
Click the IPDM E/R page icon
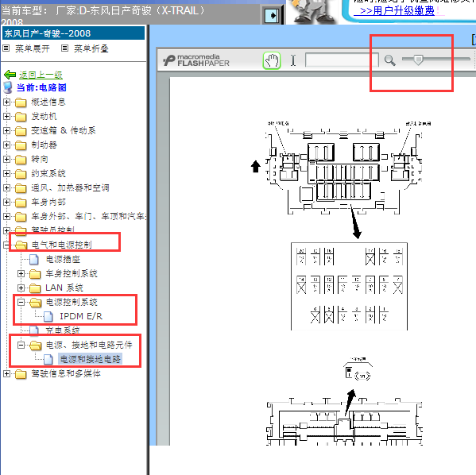[48, 317]
